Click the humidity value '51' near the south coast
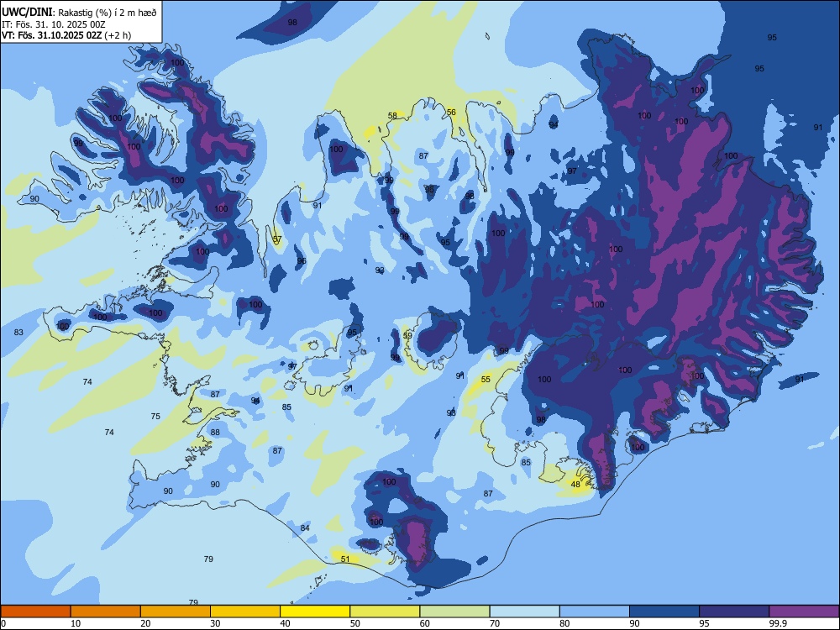Viewport: 840px width, 630px height. coord(345,559)
